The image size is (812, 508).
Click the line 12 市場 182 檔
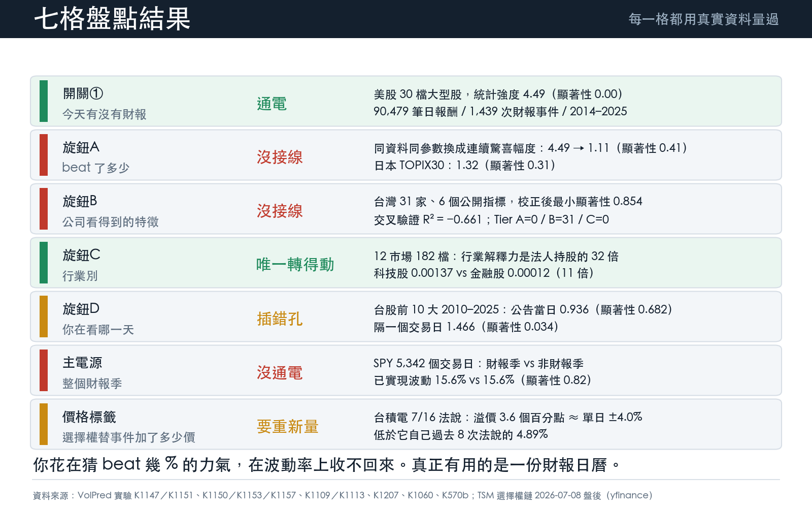(x=496, y=256)
